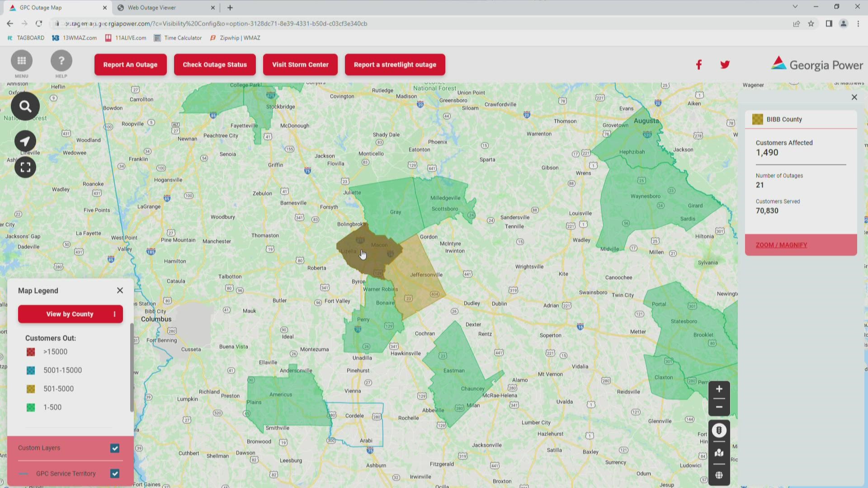
Task: Go back in browser history
Action: click(x=10, y=23)
